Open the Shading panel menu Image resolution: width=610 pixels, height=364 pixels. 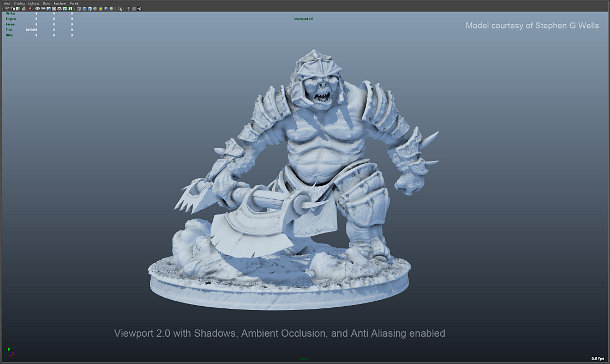[x=19, y=4]
